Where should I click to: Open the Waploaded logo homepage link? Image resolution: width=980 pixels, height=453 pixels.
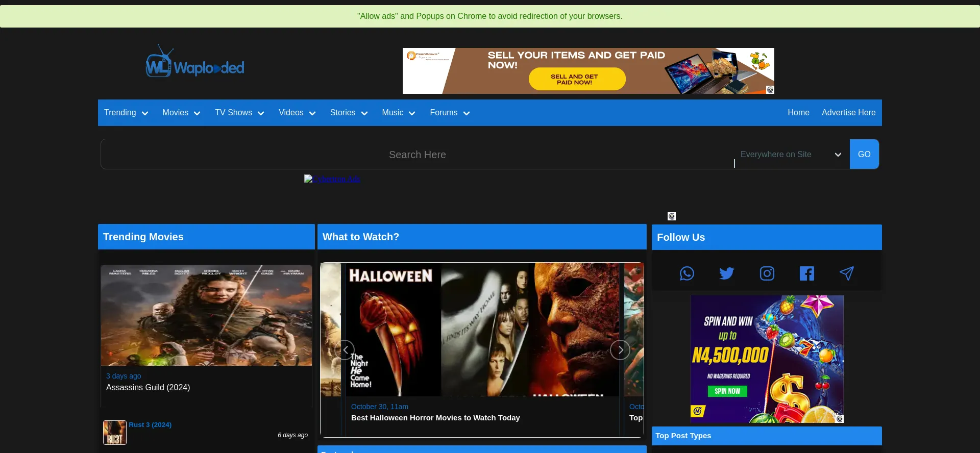(x=195, y=62)
